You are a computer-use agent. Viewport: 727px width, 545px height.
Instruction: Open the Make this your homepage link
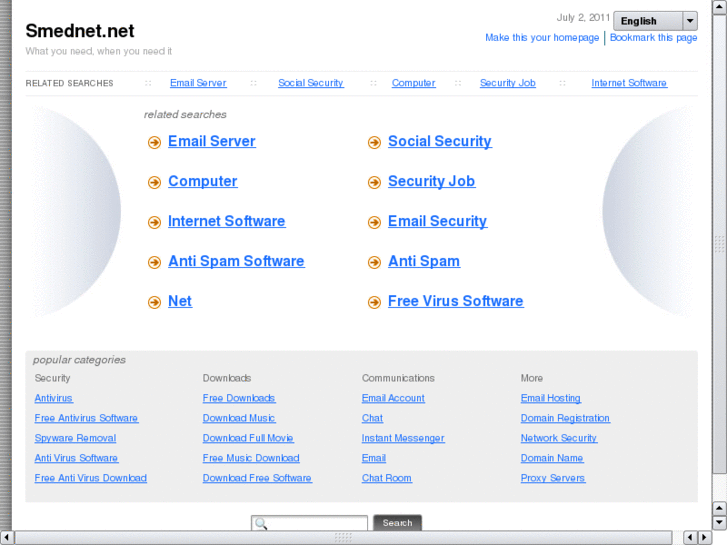pos(542,38)
